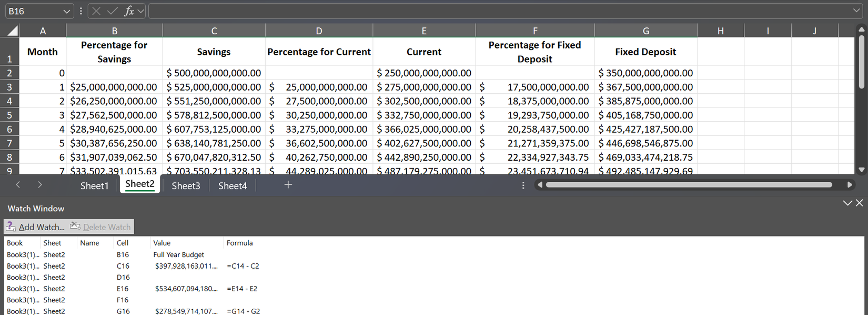Click the Select All corner triangle

[x=12, y=31]
